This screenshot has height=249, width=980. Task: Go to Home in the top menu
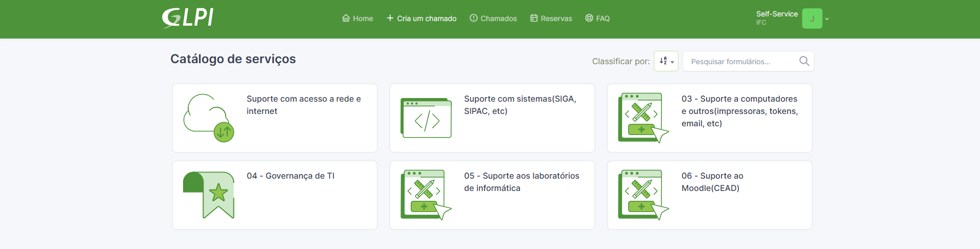(357, 18)
